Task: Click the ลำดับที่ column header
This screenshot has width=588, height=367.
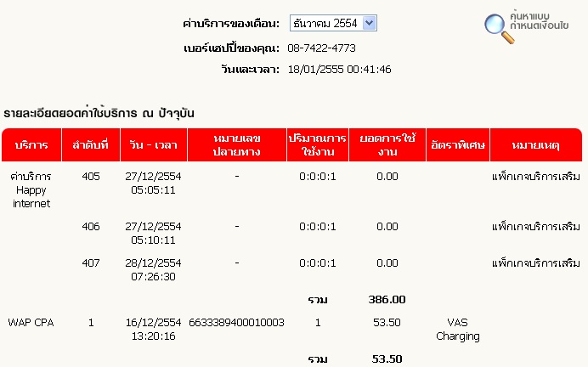Action: [x=91, y=145]
